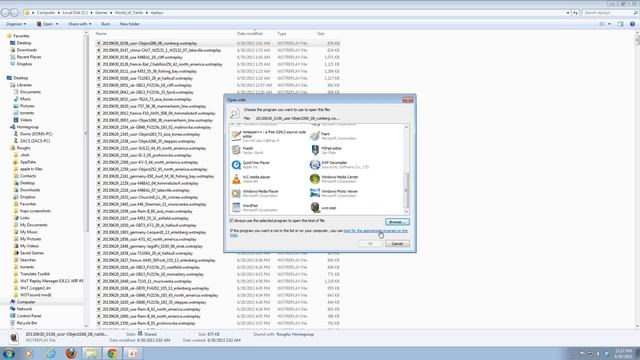Sort by the Size column header
640x360 pixels.
(x=321, y=33)
